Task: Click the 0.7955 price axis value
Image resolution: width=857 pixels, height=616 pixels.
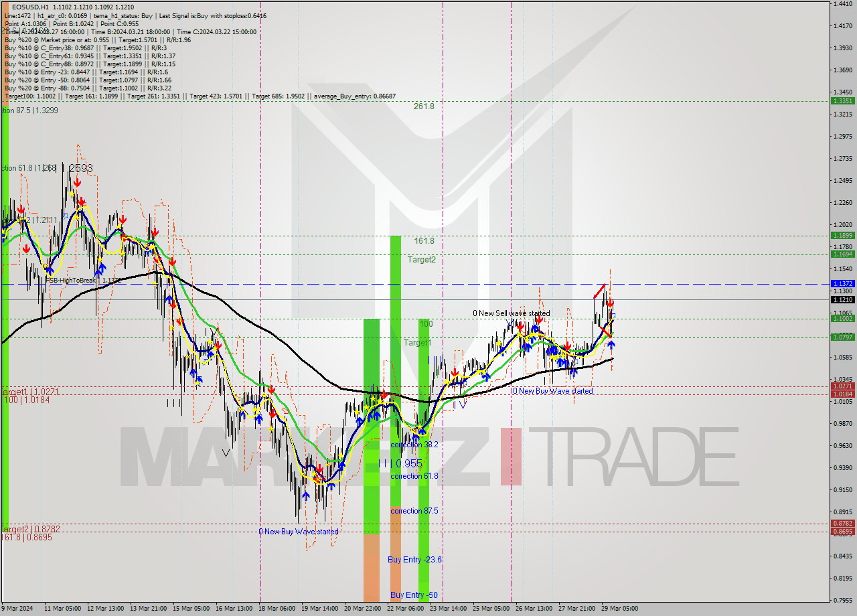Action: click(842, 600)
